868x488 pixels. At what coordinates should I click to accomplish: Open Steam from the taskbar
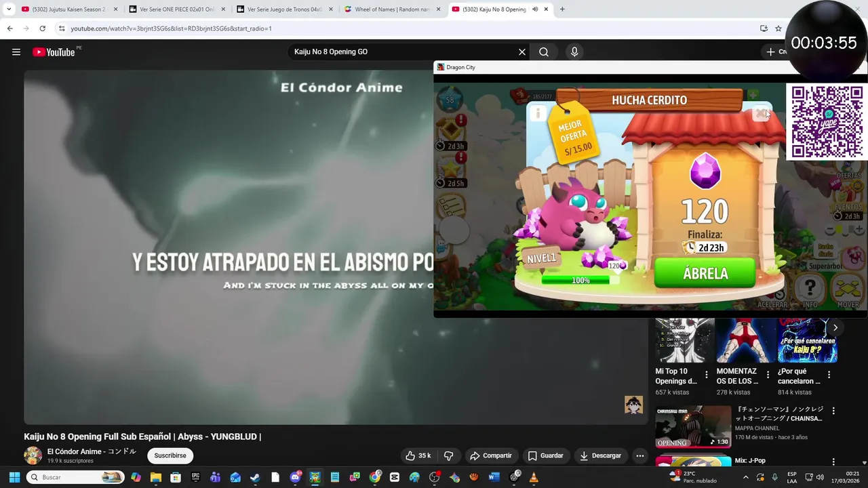click(x=255, y=477)
